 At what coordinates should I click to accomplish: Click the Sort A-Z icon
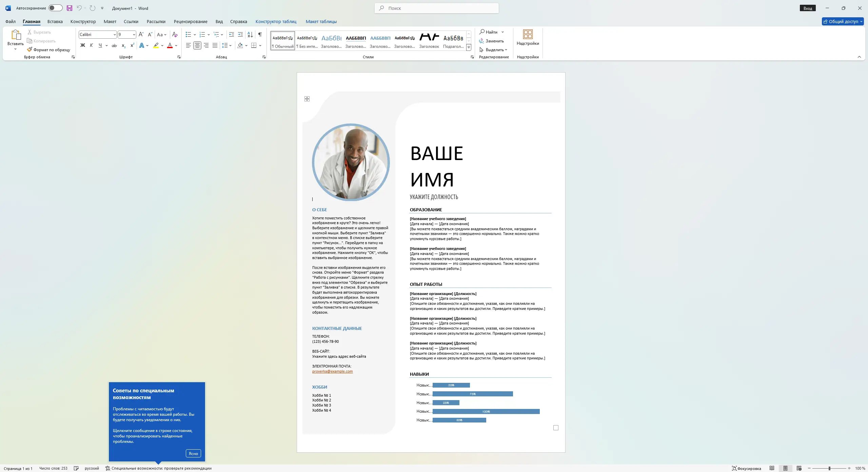[250, 35]
